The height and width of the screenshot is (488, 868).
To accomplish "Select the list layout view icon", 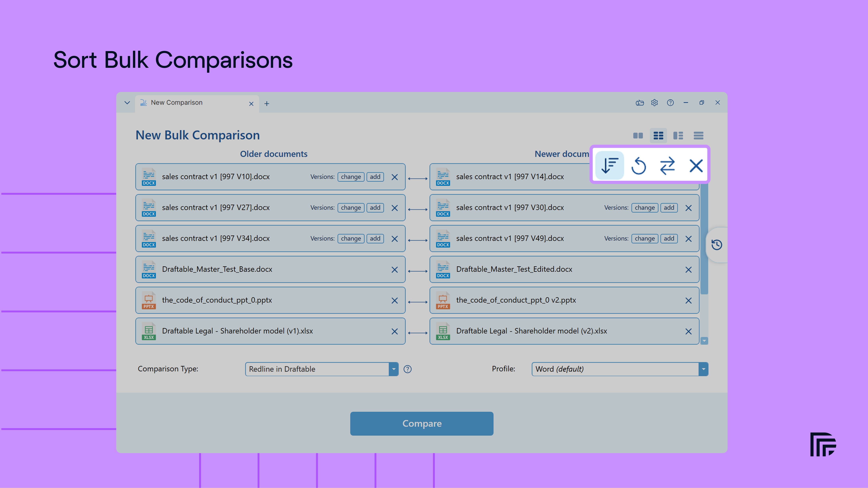I will 699,136.
